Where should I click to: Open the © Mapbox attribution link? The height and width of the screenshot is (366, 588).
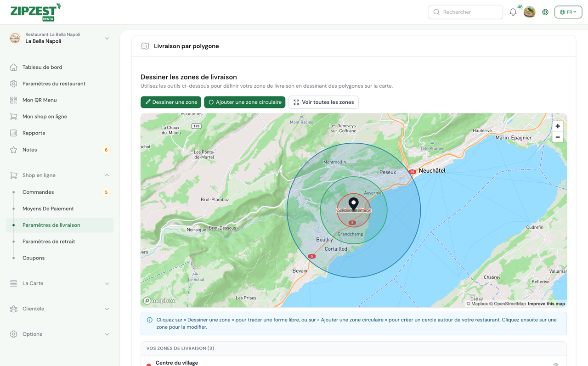point(477,304)
